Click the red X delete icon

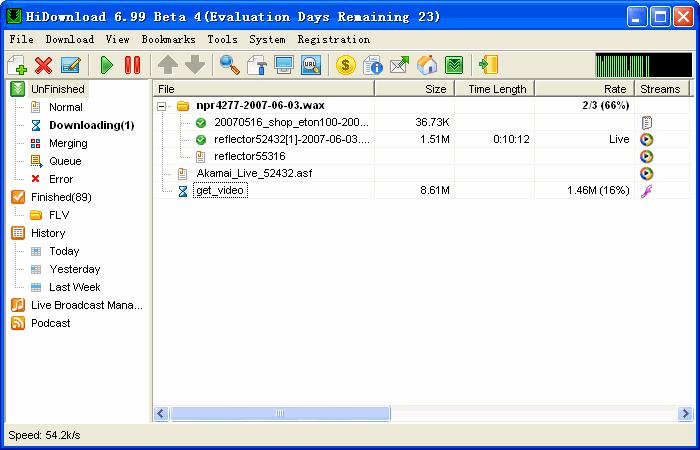(43, 65)
